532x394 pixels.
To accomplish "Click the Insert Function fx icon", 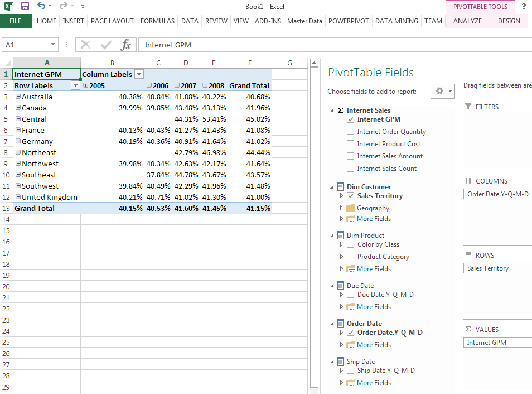I will [126, 45].
